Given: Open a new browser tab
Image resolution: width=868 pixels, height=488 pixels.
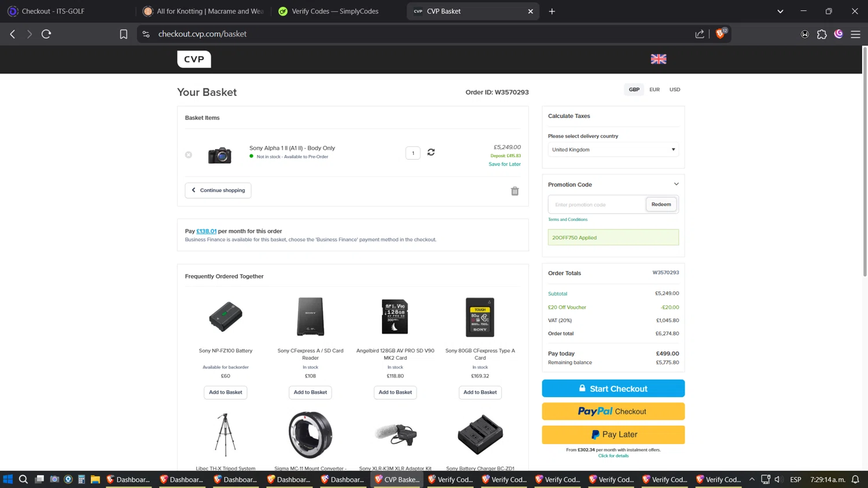Looking at the screenshot, I should (x=552, y=11).
